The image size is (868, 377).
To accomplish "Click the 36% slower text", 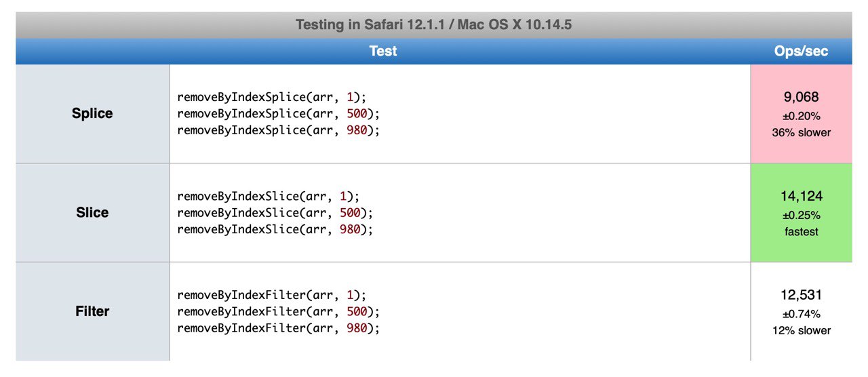I will coord(801,133).
